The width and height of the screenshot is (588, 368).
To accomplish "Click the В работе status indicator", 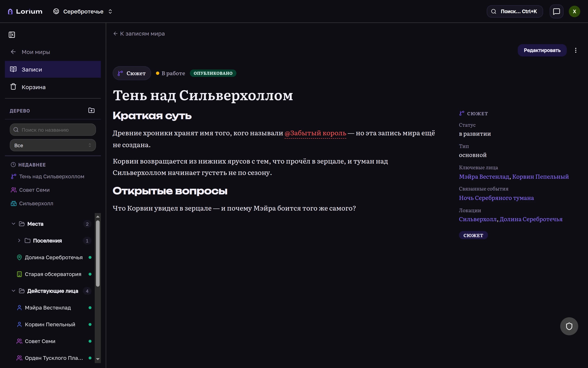I will [170, 73].
